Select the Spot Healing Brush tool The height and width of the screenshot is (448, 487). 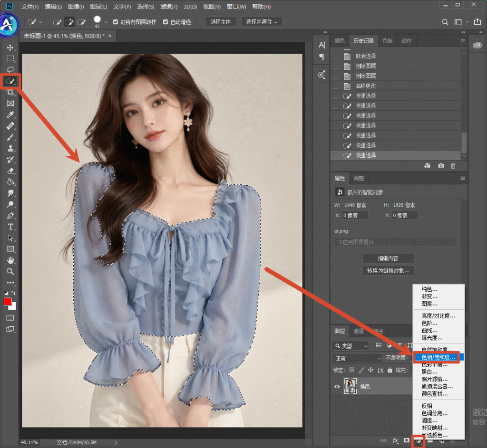(10, 126)
